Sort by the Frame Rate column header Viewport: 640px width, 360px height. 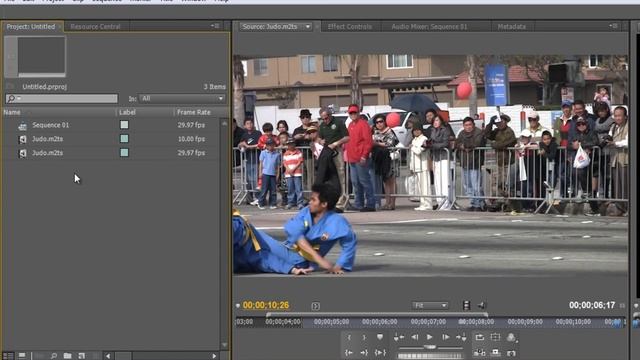194,112
